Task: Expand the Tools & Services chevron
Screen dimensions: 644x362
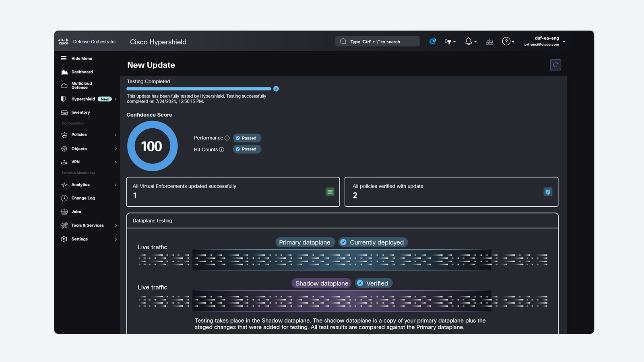Action: click(116, 225)
